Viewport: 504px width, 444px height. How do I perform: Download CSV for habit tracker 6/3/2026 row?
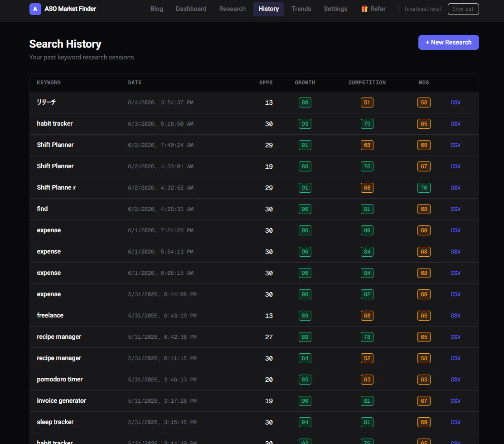(x=456, y=124)
